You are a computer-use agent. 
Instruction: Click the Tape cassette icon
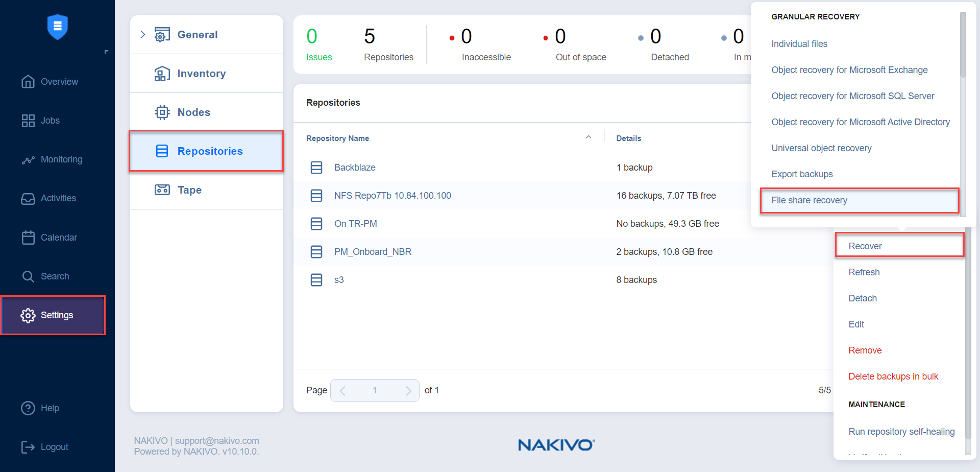[x=162, y=190]
